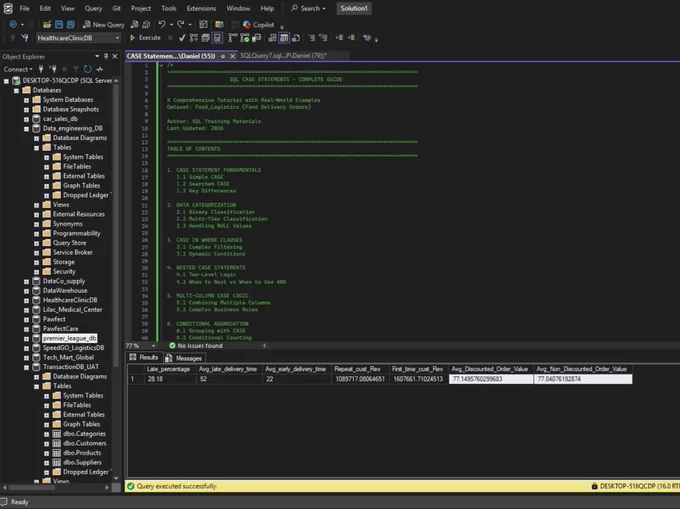
Task: Open the File menu
Action: coord(24,8)
